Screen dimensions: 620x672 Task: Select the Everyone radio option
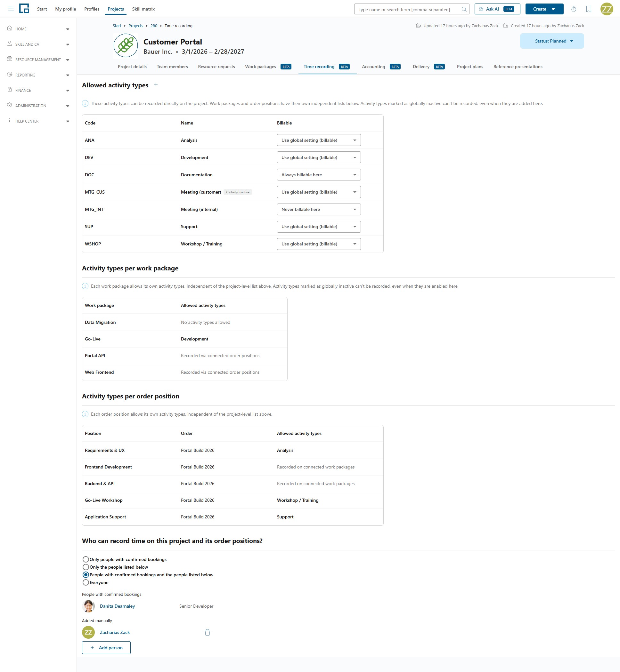(x=86, y=582)
